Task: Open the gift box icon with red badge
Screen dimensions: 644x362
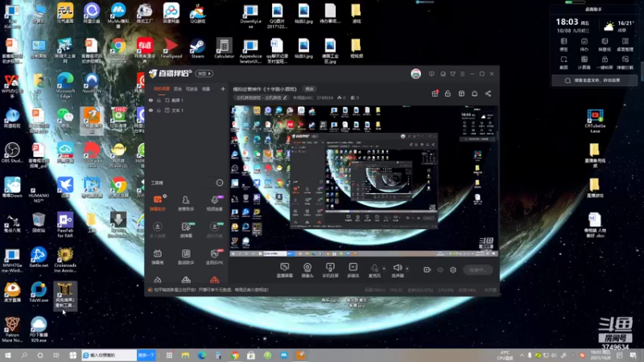Action: [x=435, y=93]
